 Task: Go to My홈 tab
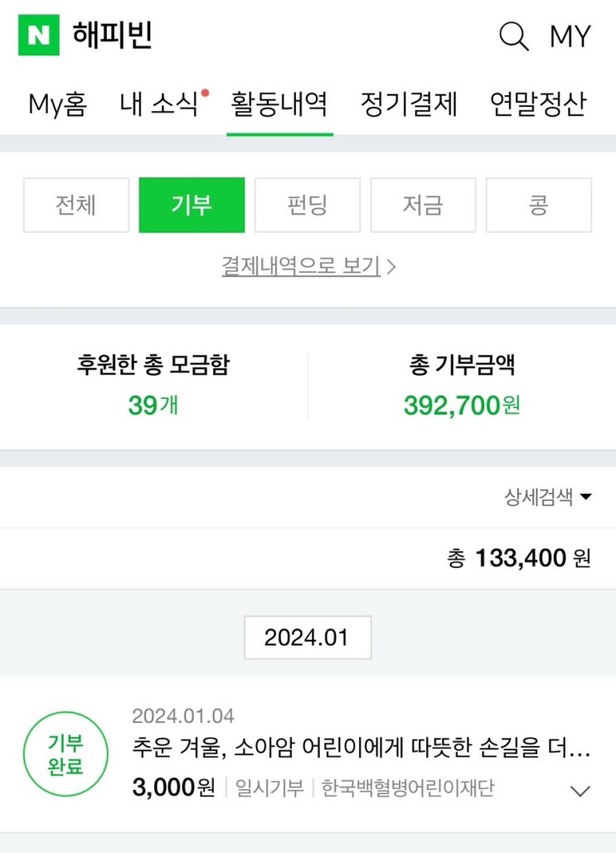[57, 104]
